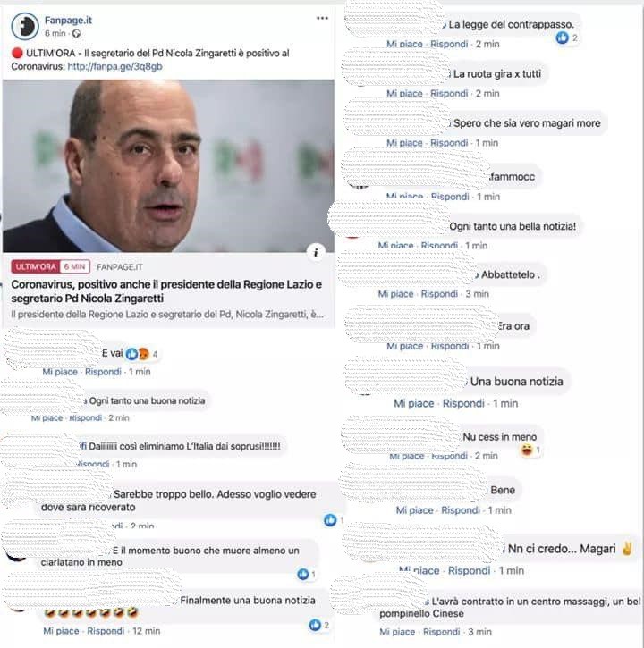Click the Zingaretti article headline
The image size is (644, 648).
coord(166,291)
